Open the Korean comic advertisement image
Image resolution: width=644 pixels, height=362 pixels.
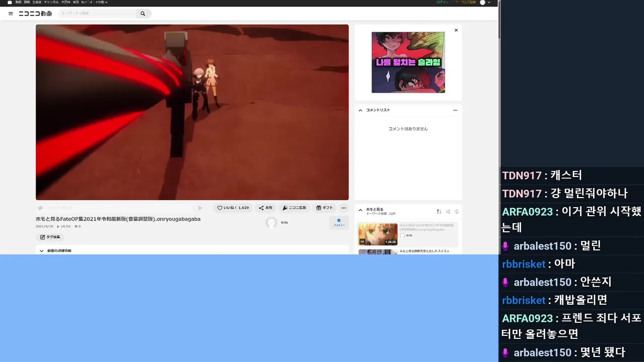coord(408,62)
